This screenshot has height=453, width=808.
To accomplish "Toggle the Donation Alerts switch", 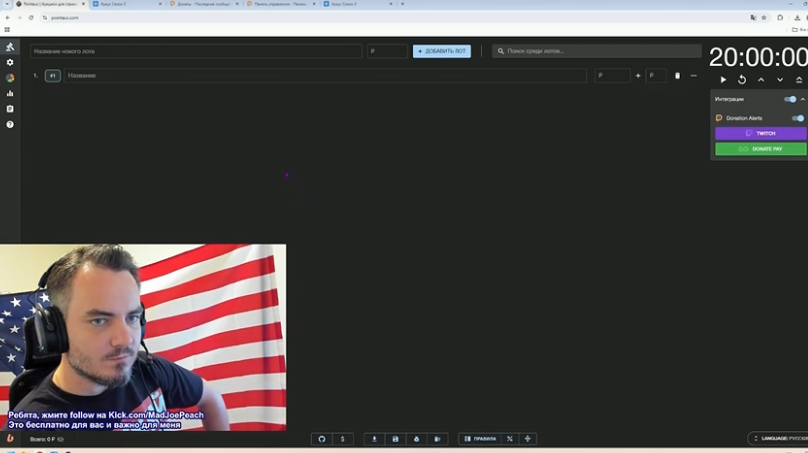I will (798, 118).
